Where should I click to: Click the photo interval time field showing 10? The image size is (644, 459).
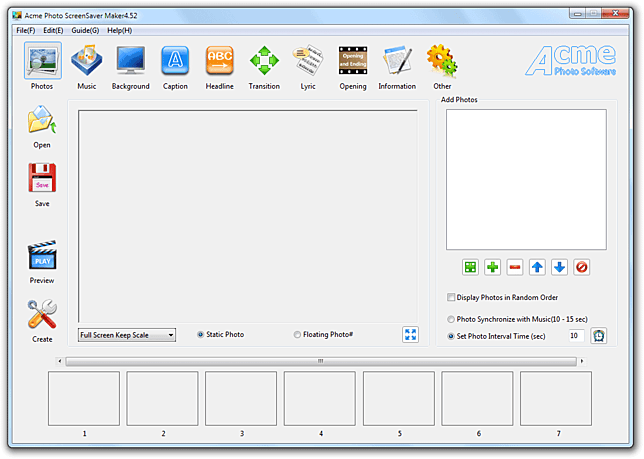coord(577,336)
